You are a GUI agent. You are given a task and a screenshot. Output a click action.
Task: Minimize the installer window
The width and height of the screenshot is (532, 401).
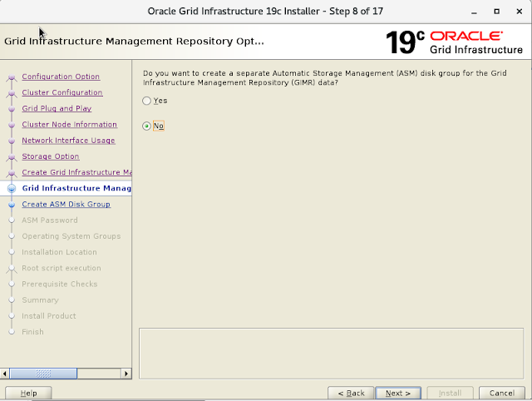click(474, 12)
